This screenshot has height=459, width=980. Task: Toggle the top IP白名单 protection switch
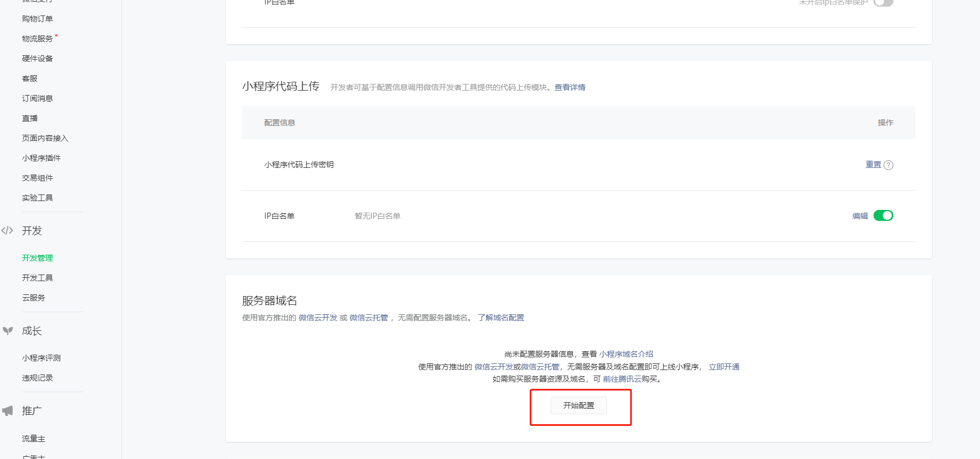click(883, 3)
